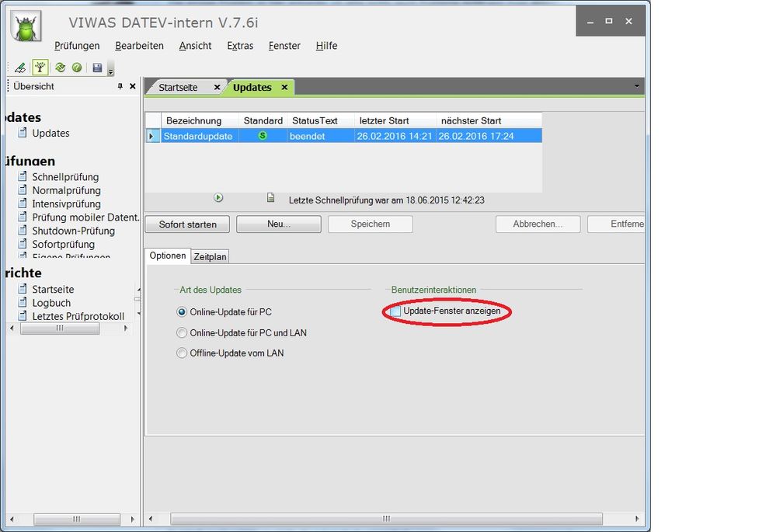Click the green refresh arrows toolbar icon
Image resolution: width=776 pixels, height=532 pixels.
coord(60,68)
